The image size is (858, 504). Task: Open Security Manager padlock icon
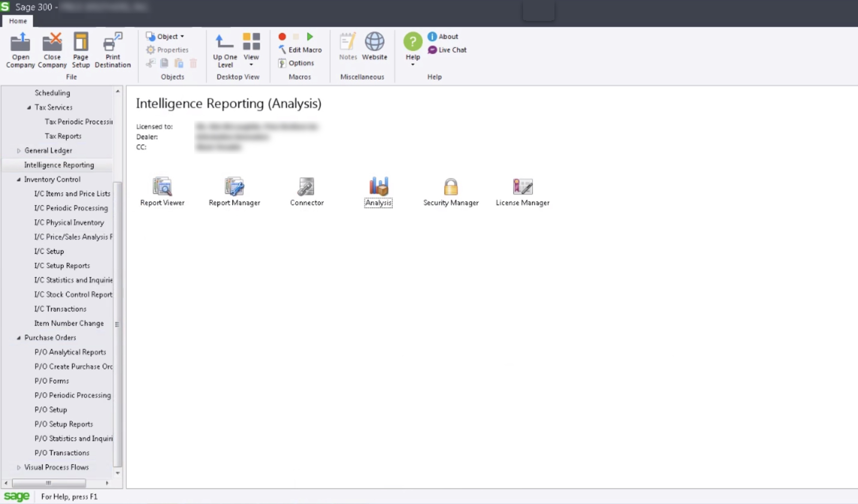click(450, 187)
